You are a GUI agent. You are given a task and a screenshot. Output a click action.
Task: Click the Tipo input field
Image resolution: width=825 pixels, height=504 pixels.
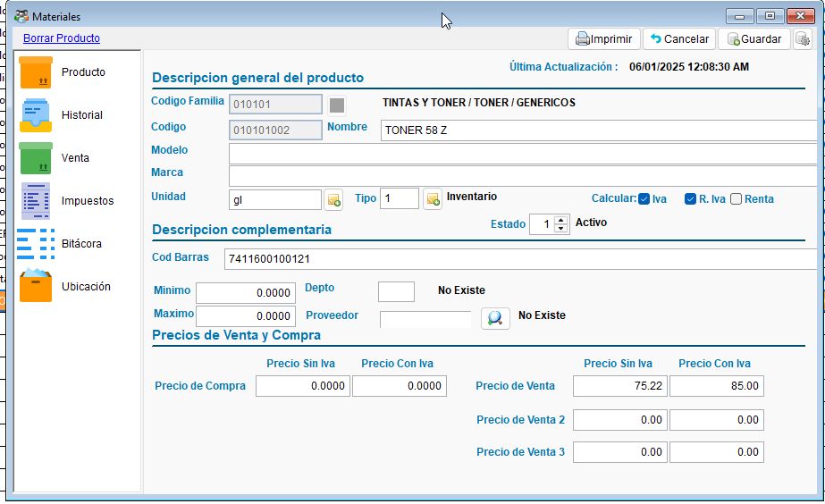[400, 198]
